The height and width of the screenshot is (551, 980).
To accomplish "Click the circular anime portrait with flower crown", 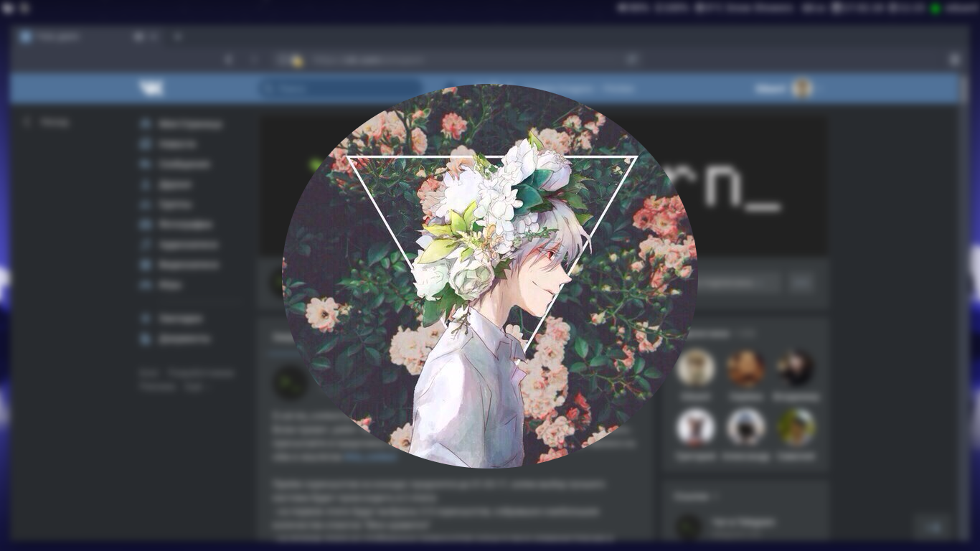I will (x=490, y=276).
